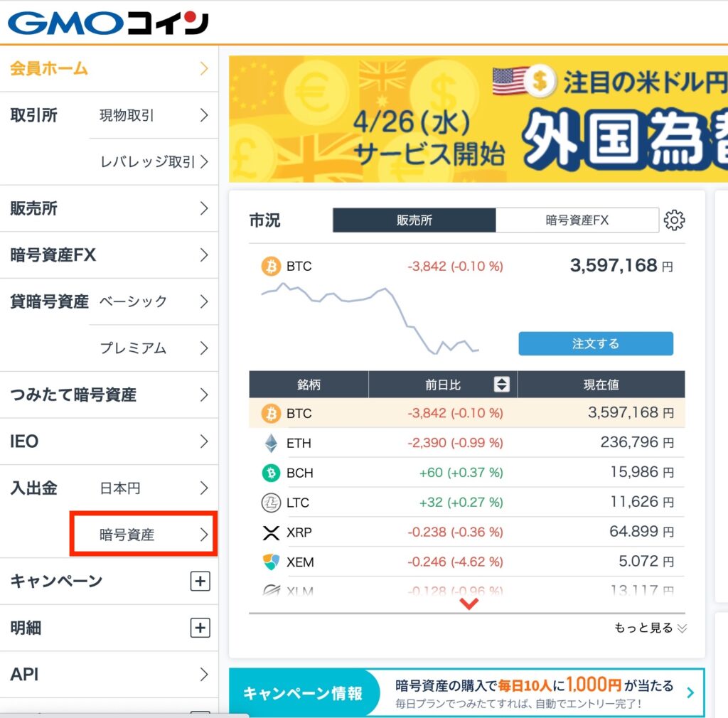Select the XEM row price 5.072

point(646,561)
